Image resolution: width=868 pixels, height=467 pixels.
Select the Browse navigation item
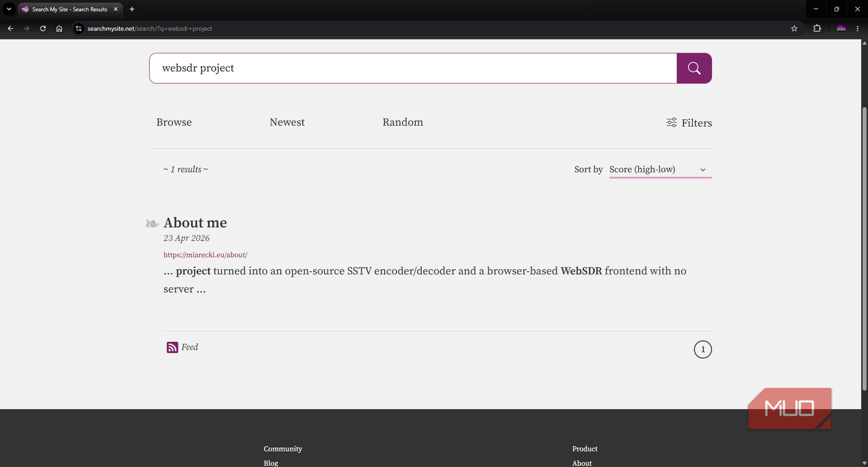click(x=174, y=122)
